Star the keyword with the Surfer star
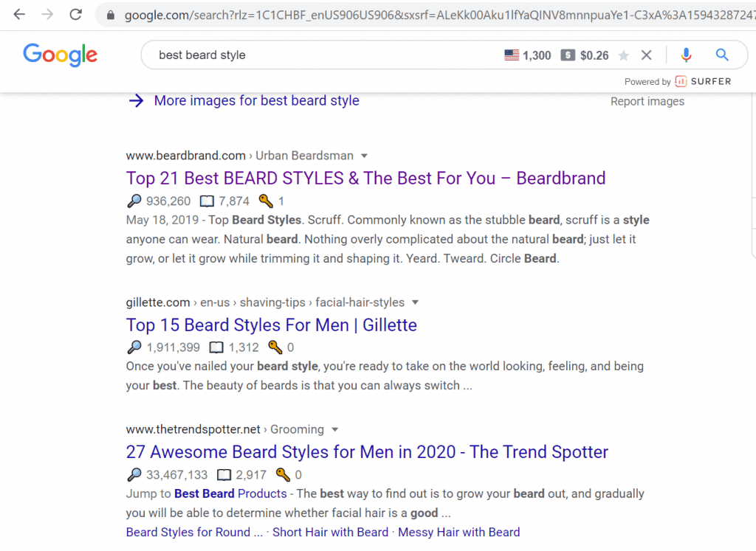Viewport: 756px width, 551px height. (623, 55)
